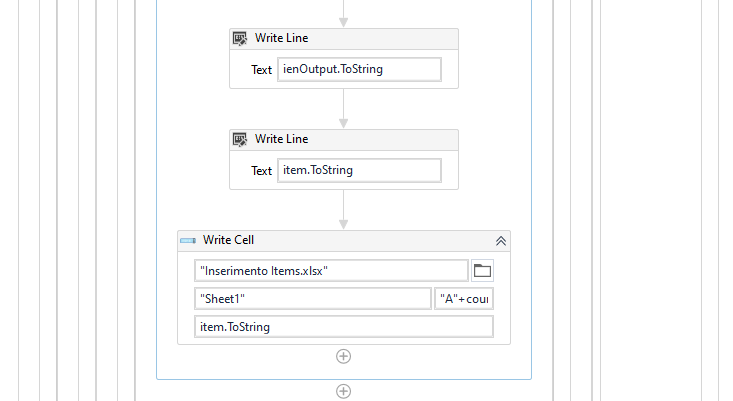Select the Write Line title above ienOutput.ToString

tap(281, 39)
